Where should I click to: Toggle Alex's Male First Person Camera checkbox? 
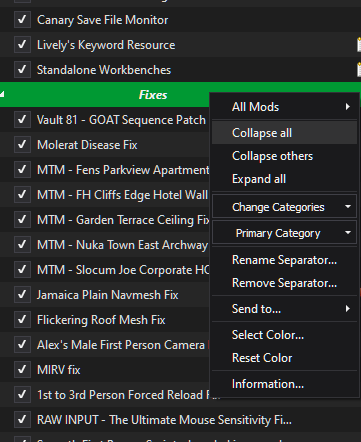(22, 345)
